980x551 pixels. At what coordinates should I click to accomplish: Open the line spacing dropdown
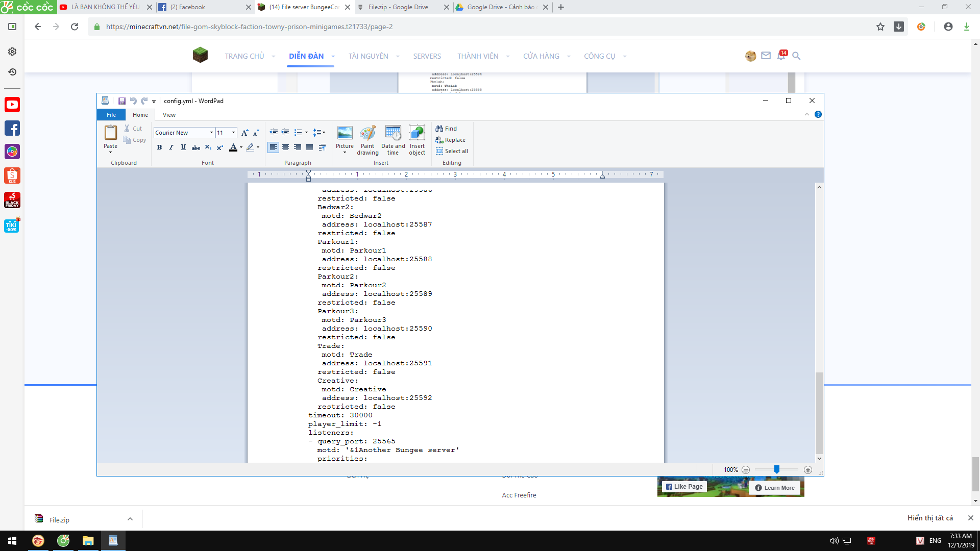point(319,133)
